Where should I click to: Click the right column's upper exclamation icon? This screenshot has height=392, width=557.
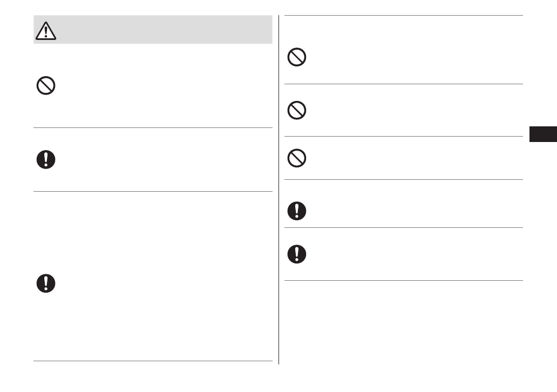pyautogui.click(x=297, y=210)
